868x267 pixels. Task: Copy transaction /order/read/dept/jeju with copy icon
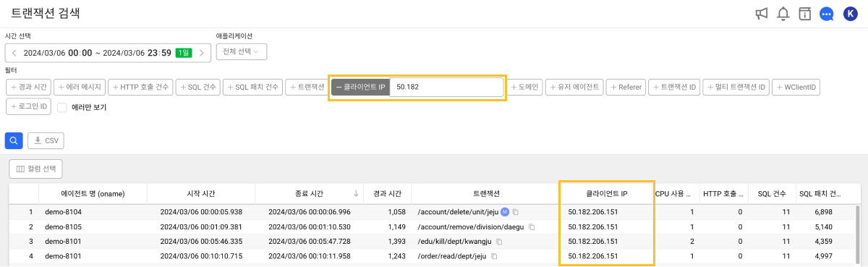click(494, 256)
